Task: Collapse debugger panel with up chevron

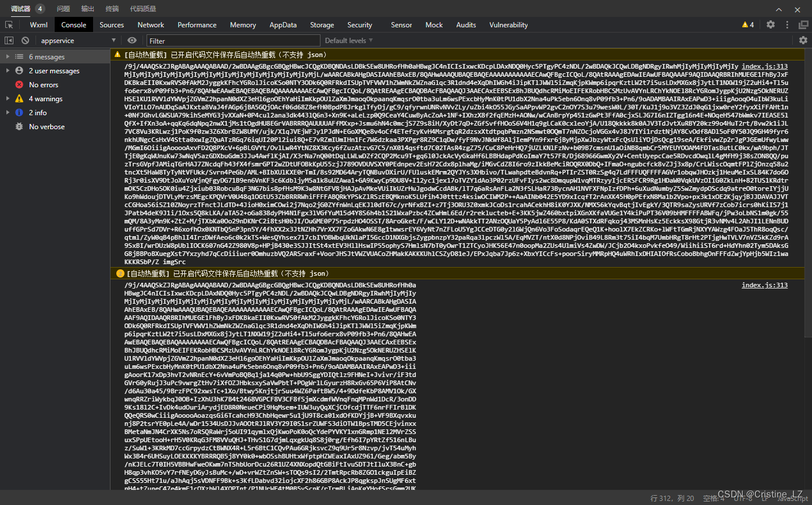Action: click(780, 9)
